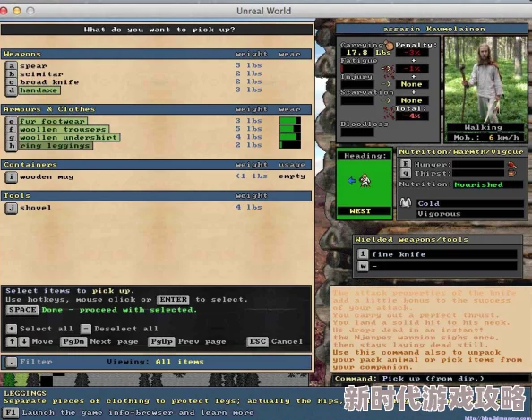Click the Cold warmth status
Viewport: 532px width, 420px height.
470,203
